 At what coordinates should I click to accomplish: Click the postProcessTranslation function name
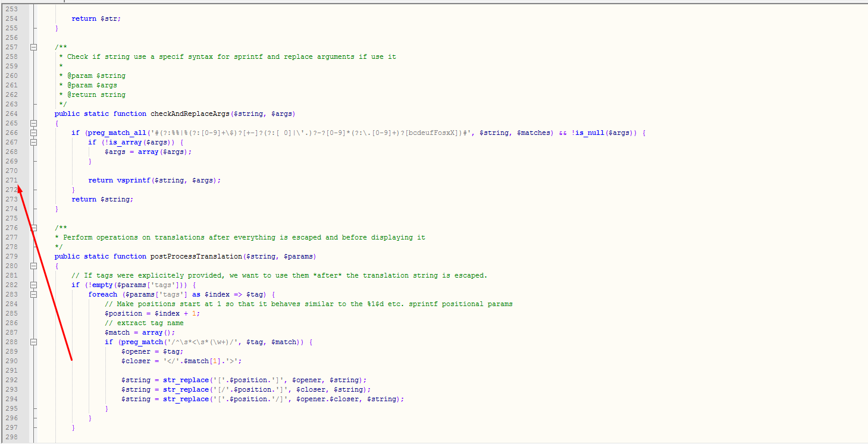click(x=197, y=256)
